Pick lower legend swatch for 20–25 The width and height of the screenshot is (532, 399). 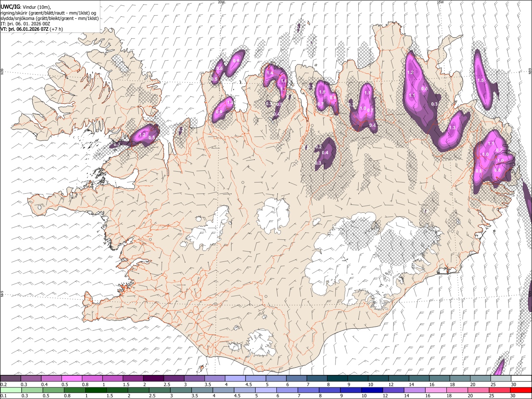(x=479, y=390)
